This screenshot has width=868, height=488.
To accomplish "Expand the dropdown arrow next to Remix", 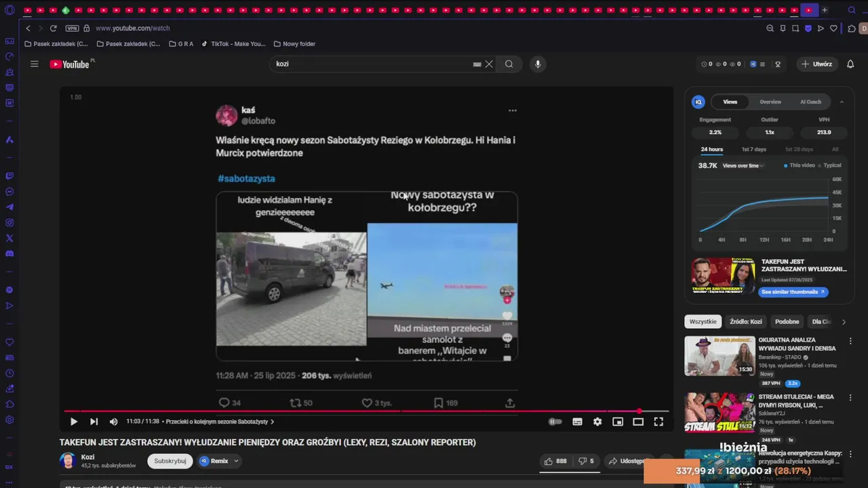I will (x=236, y=461).
